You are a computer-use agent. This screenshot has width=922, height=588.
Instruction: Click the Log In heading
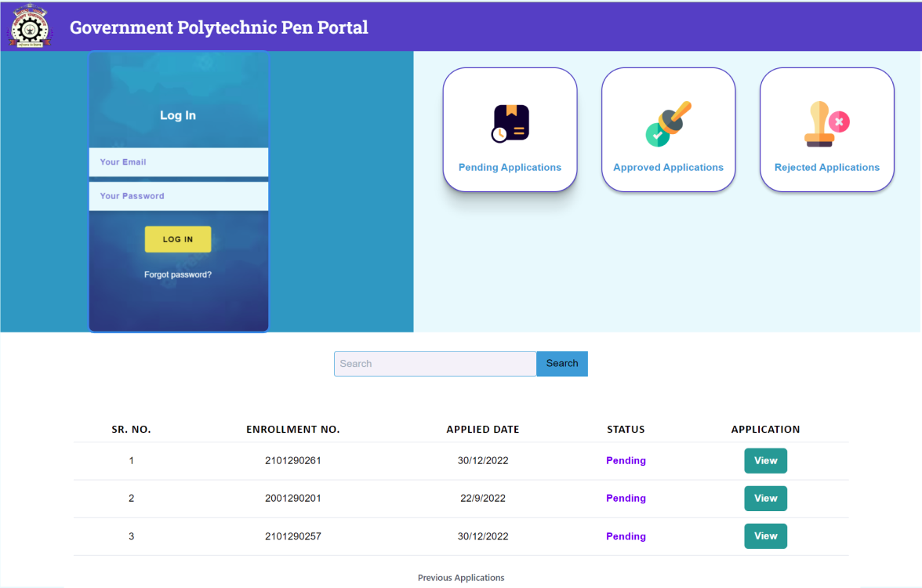[177, 115]
